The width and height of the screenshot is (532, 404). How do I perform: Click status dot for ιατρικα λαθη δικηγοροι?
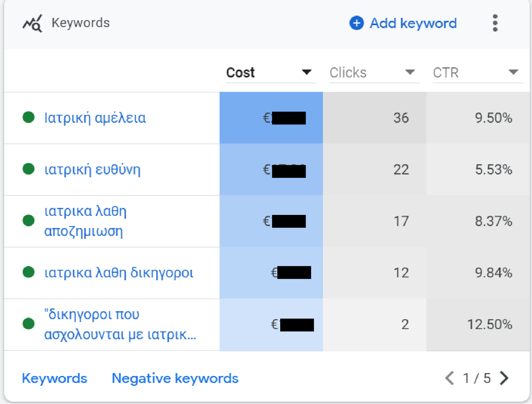pos(29,272)
